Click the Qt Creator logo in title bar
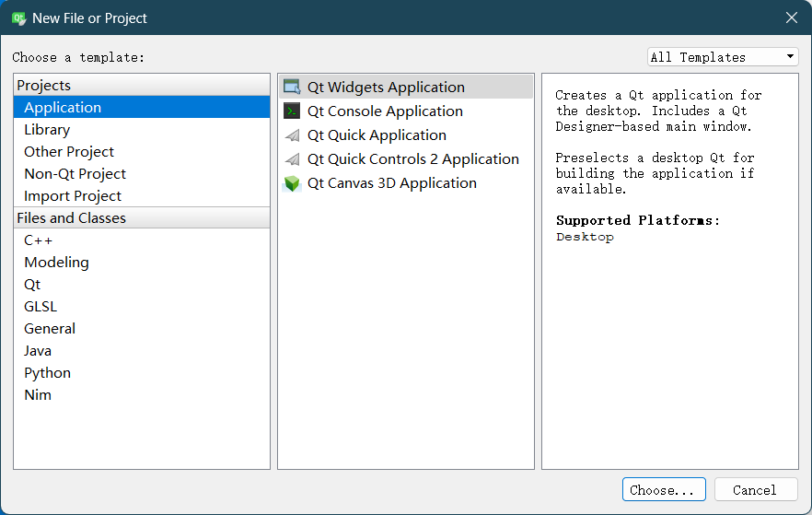This screenshot has height=515, width=812. pos(18,18)
